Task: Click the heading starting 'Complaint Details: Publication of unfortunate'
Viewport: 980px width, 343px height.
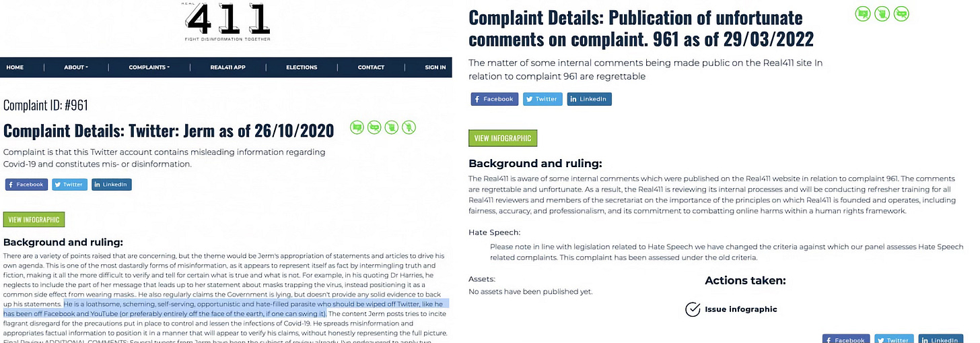Action: 641,28
